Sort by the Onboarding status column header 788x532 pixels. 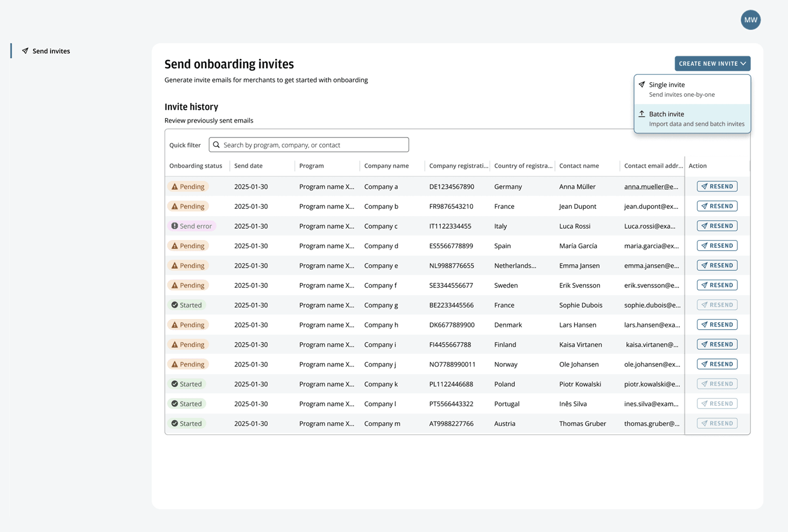point(196,166)
